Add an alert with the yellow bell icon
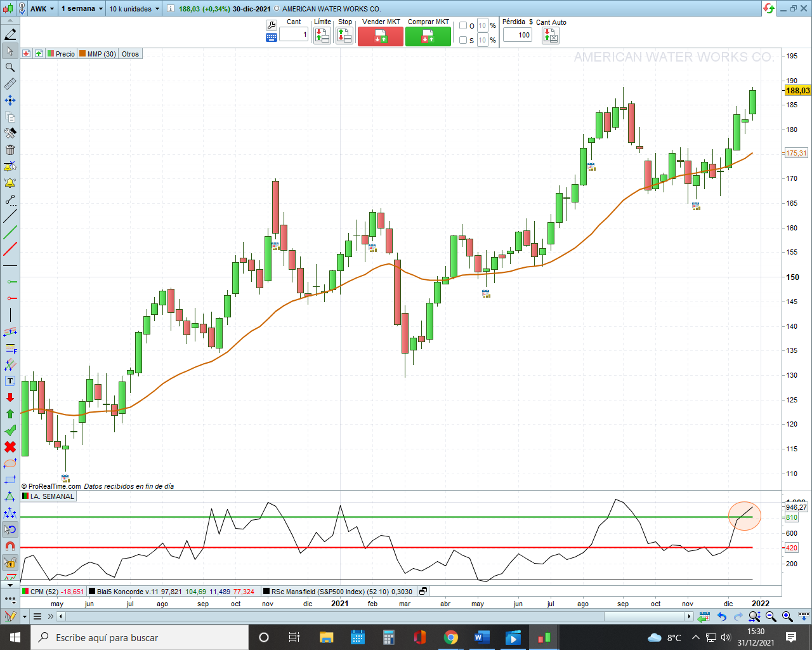The width and height of the screenshot is (812, 650). (x=10, y=183)
